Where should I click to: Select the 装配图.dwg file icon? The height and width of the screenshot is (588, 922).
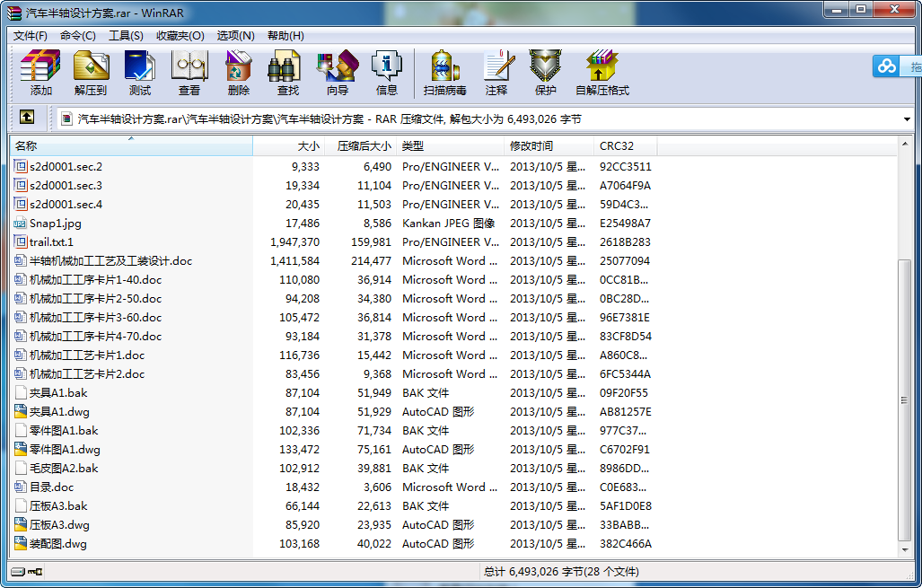click(x=21, y=543)
